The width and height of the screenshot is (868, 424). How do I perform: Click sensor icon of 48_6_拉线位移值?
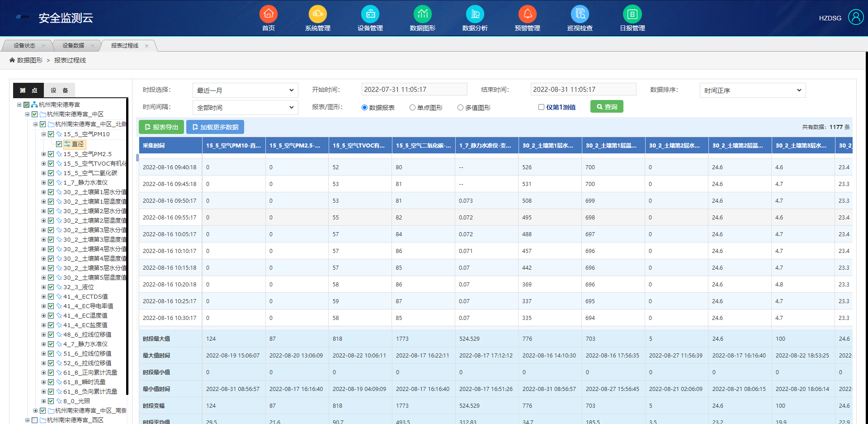point(59,335)
